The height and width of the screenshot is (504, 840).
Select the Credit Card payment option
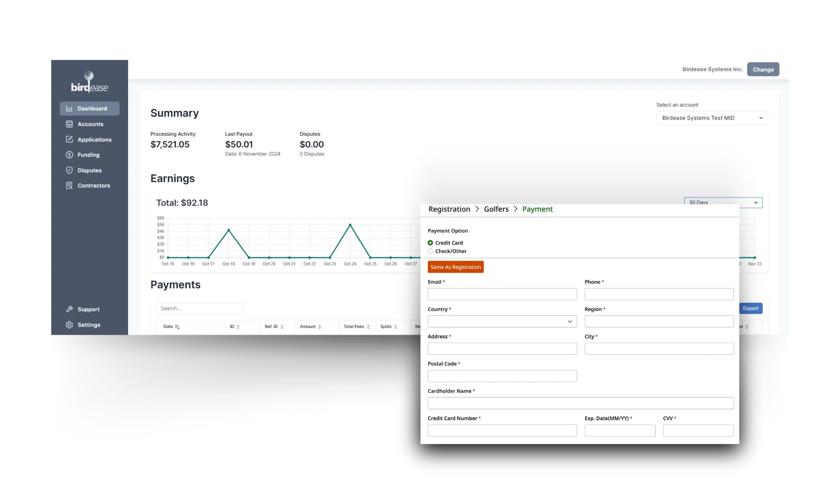tap(430, 243)
